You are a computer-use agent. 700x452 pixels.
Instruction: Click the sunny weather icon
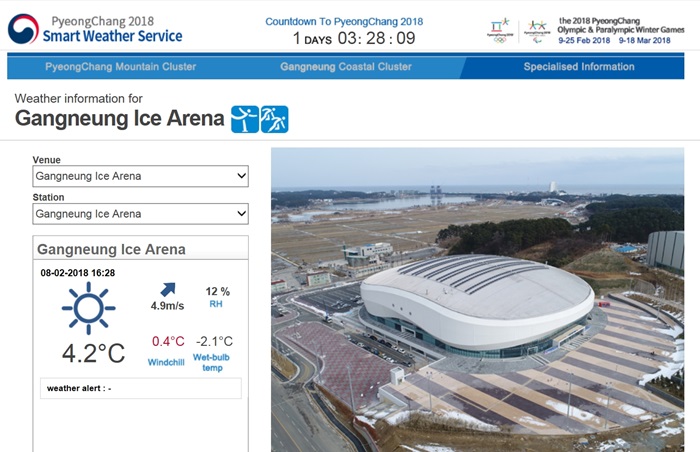88,307
